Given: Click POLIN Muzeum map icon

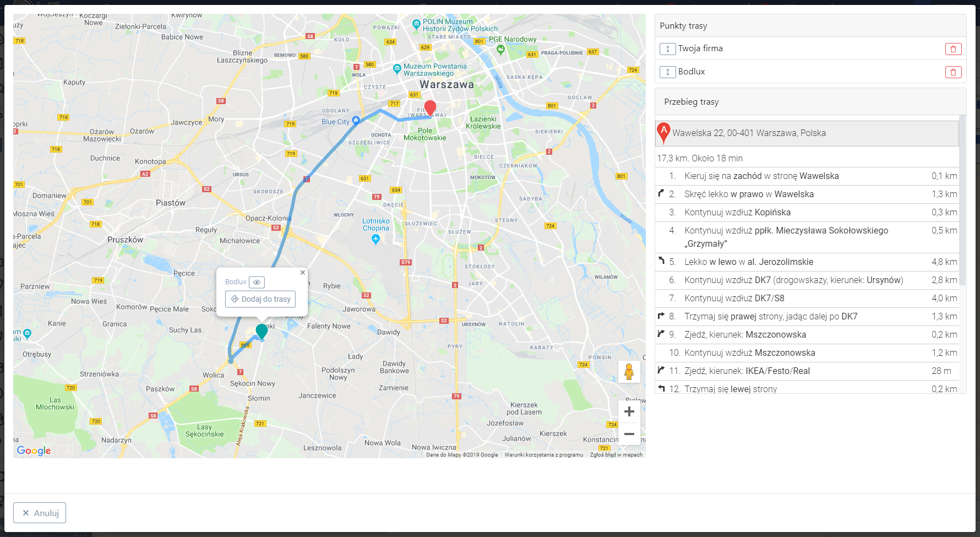Looking at the screenshot, I should [x=416, y=24].
